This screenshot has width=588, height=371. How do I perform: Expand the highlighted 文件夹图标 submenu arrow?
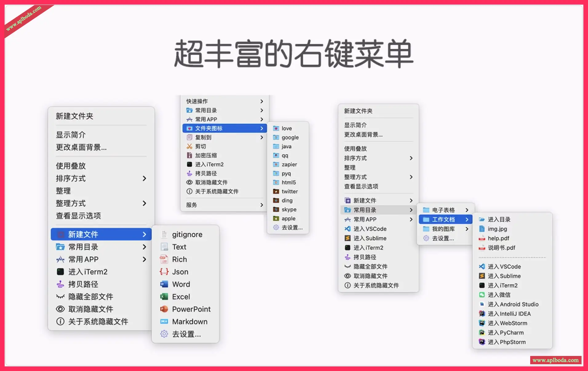tap(262, 128)
